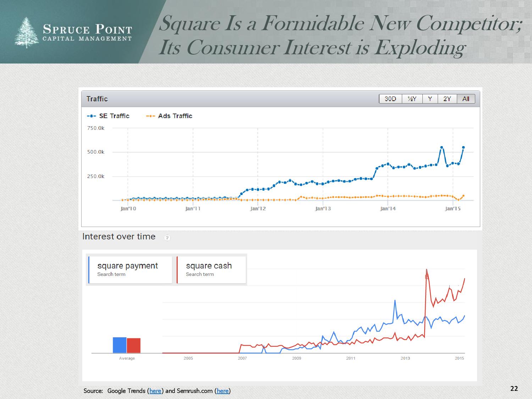
Task: Select the 2Y time range button
Action: (447, 99)
